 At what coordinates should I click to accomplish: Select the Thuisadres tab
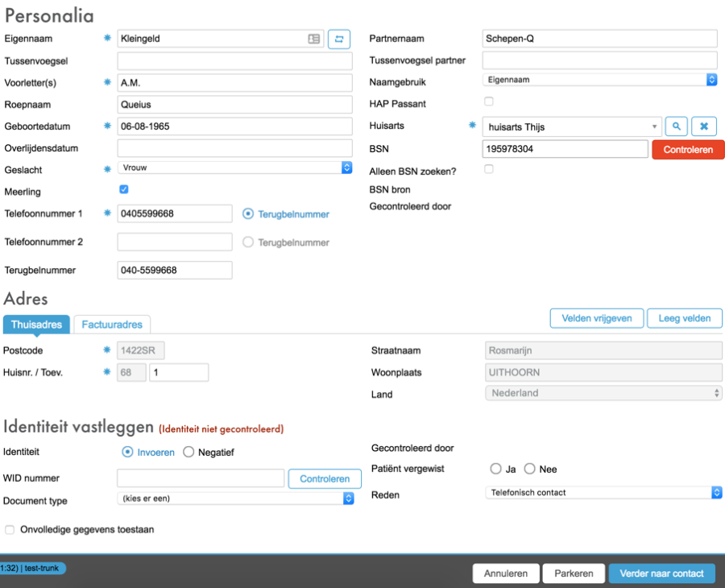[x=36, y=325]
